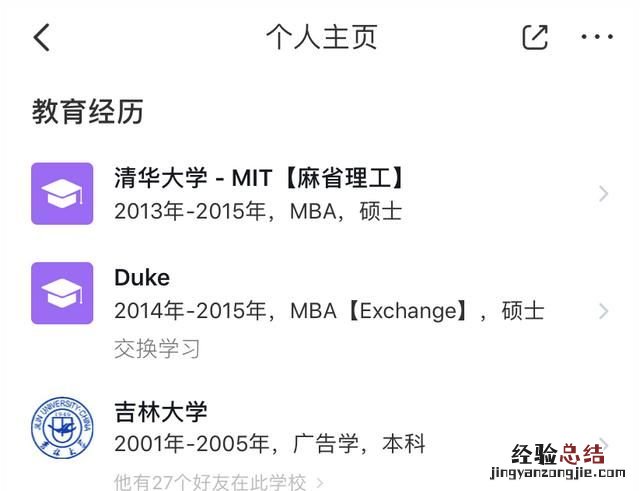Tap the 交换学习 note under Duke

157,348
